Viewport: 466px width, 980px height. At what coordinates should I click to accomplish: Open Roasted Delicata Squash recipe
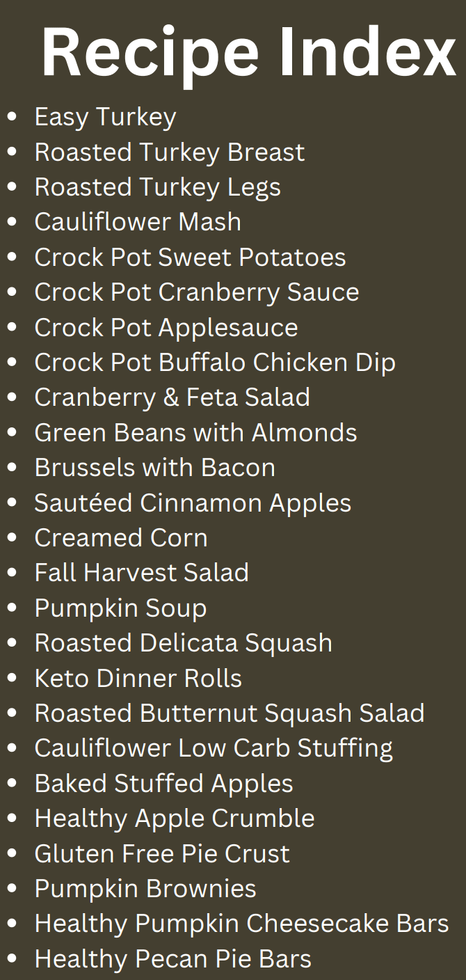point(183,643)
